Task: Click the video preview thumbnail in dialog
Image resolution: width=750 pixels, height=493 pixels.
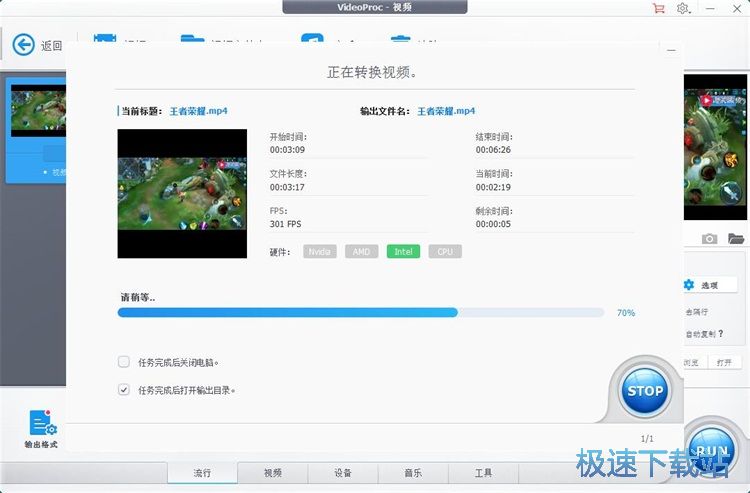Action: [182, 194]
